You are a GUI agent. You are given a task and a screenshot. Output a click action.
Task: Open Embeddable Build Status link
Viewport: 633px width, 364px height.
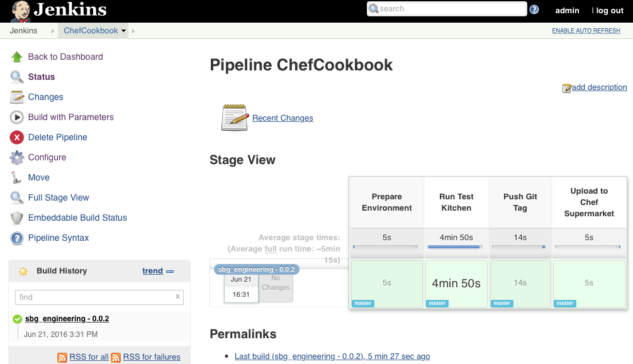coord(77,218)
